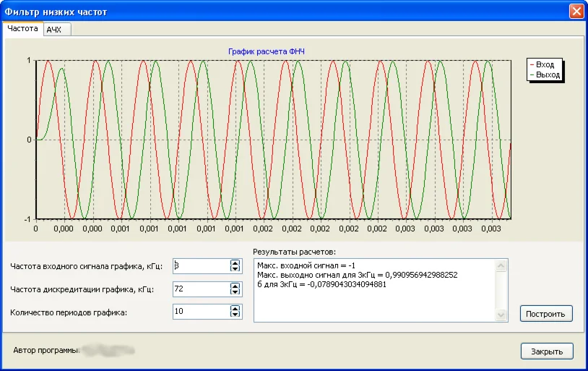Viewport: 588px width, 371px height.
Task: Decrease number of graph periods
Action: (x=234, y=315)
